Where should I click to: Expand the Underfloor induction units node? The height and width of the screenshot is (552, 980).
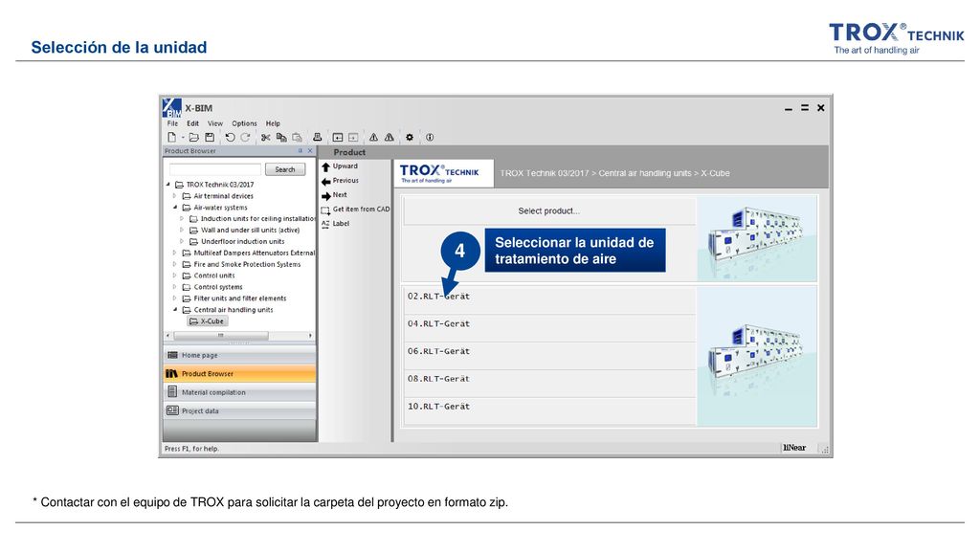(182, 242)
